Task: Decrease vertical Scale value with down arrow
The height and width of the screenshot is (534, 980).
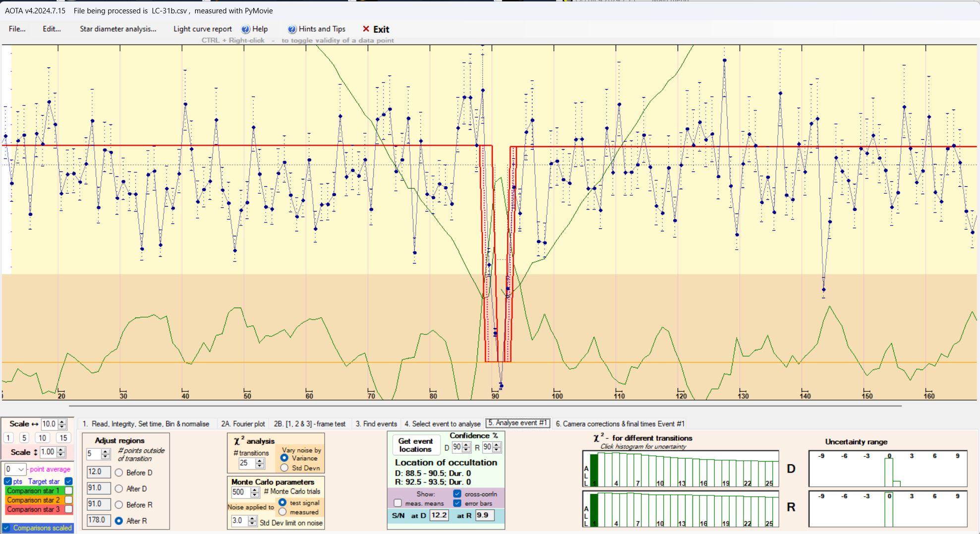Action: [60, 455]
